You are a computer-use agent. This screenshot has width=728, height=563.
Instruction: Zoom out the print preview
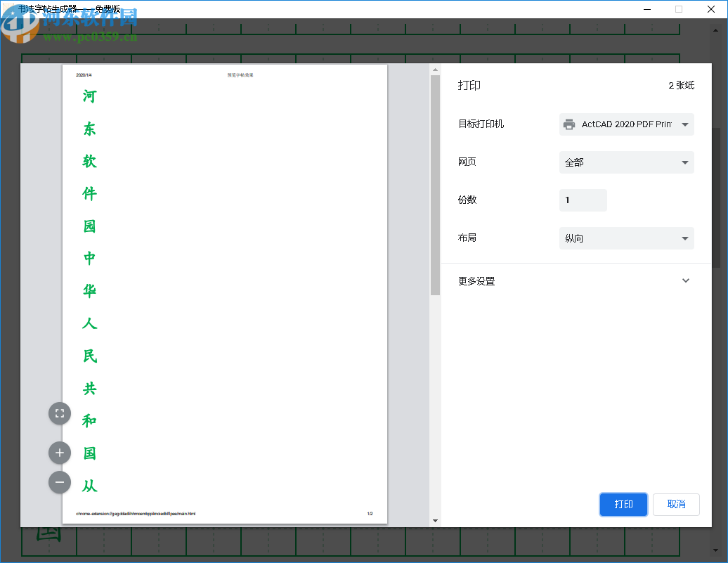[60, 482]
